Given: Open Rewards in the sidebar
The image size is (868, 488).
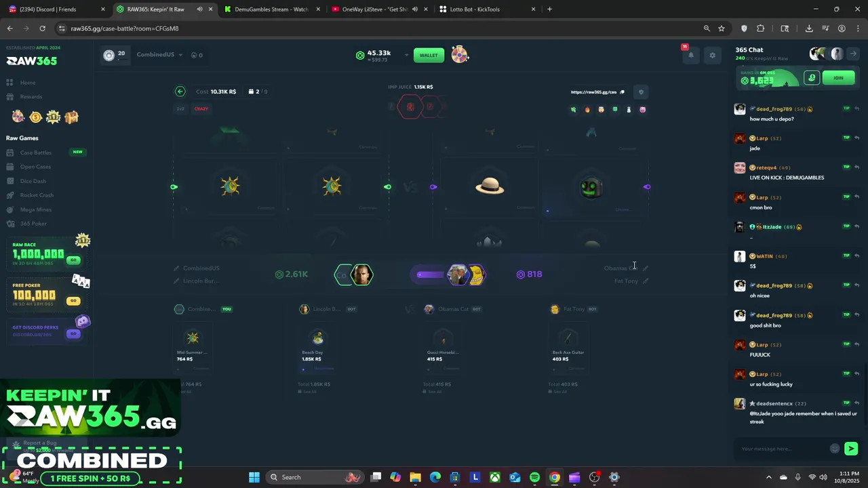Looking at the screenshot, I should (x=31, y=97).
